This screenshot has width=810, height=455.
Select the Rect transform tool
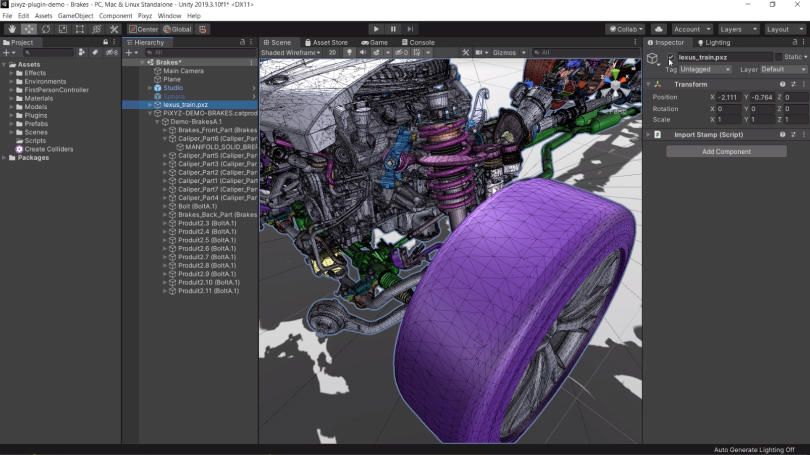[x=79, y=29]
